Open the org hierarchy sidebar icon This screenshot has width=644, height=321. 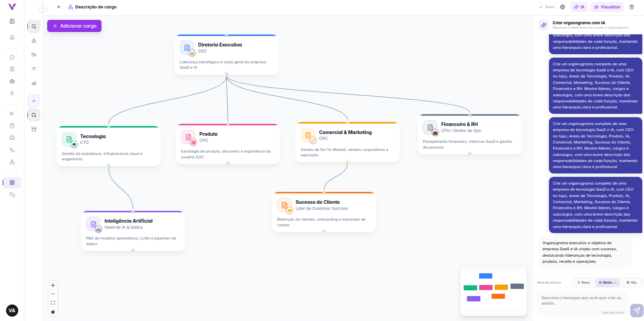(x=12, y=162)
